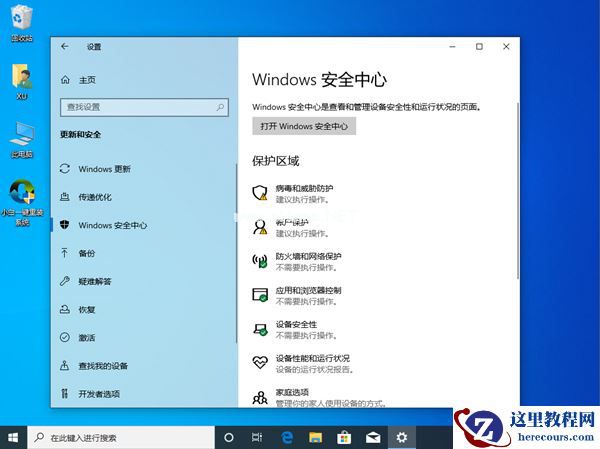Select 查找我的设备 label in sidebar

tap(103, 366)
